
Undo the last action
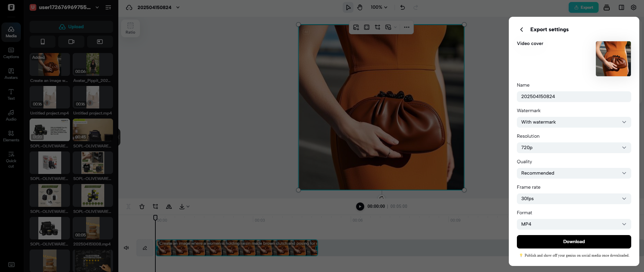click(x=403, y=7)
